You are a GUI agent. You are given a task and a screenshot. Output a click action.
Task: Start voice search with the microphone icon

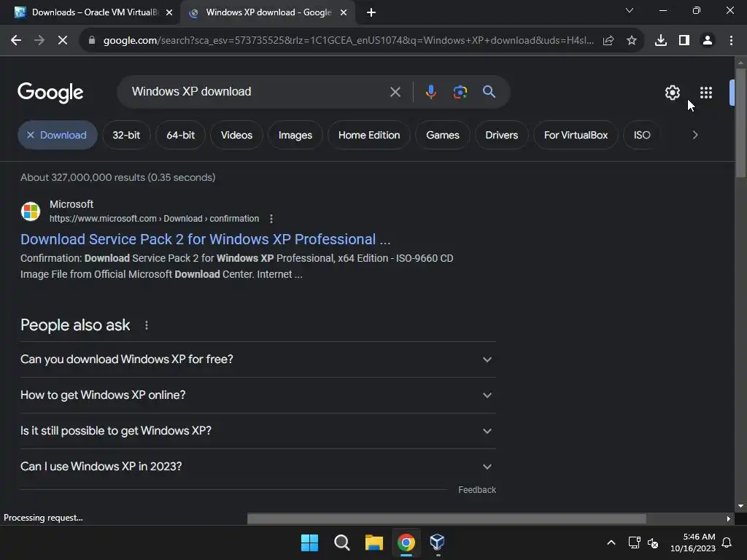tap(430, 92)
